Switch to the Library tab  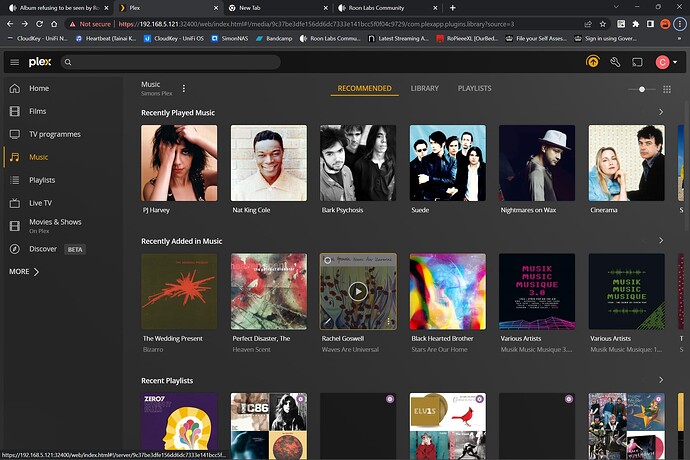[x=424, y=88]
